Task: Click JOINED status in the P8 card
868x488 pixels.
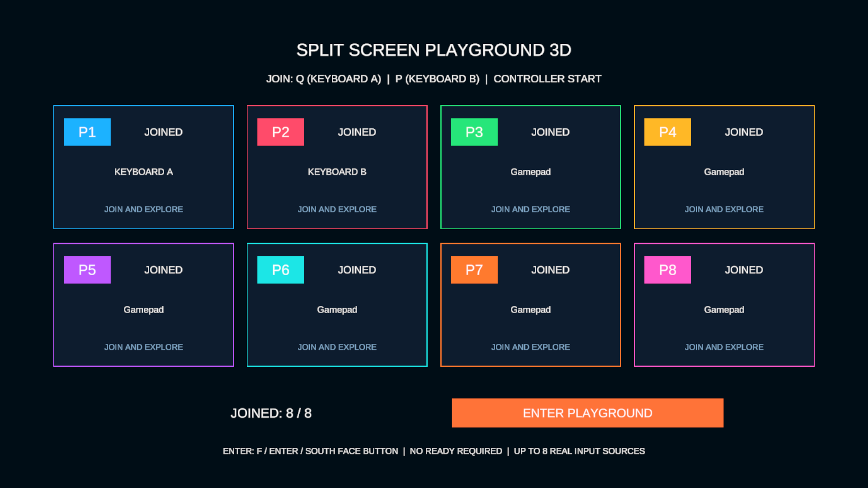Action: coord(744,270)
